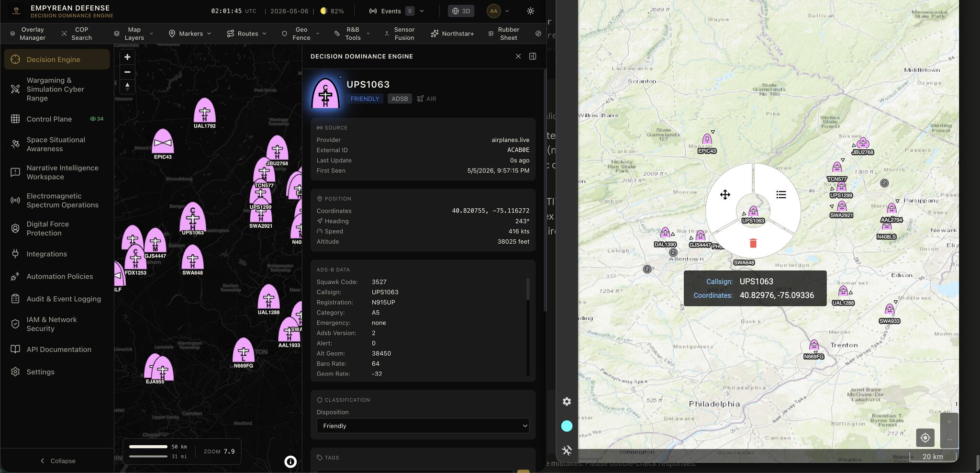
Task: Click the Integrations plug icon
Action: click(15, 254)
